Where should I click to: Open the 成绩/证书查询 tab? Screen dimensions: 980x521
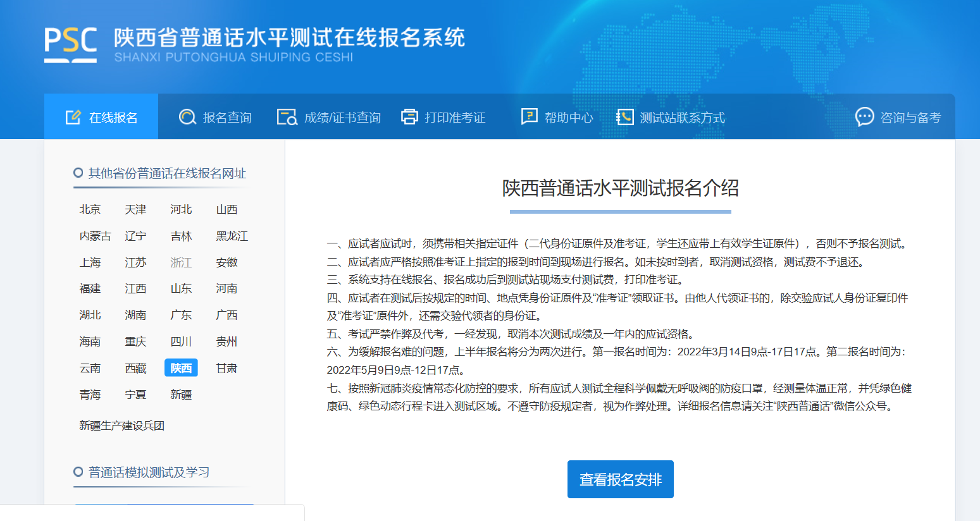(329, 117)
